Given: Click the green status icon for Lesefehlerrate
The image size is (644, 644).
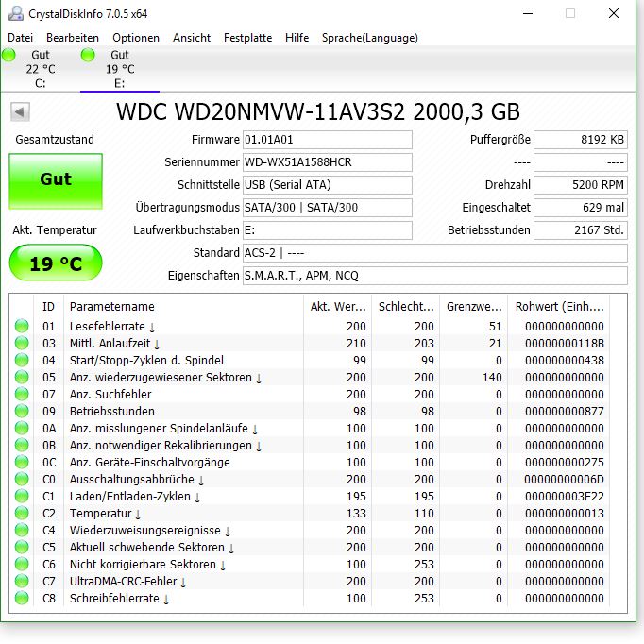Looking at the screenshot, I should tap(22, 326).
